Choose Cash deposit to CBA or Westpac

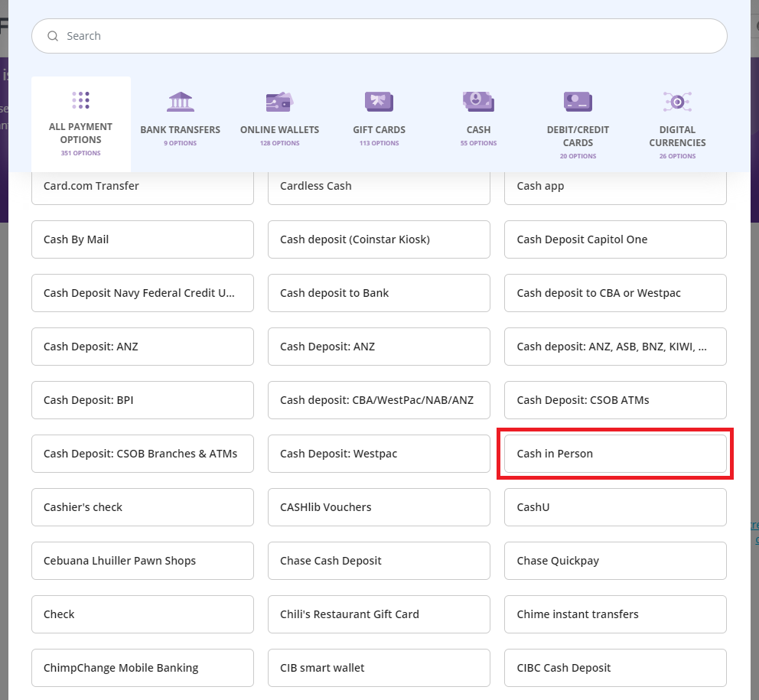tap(615, 293)
